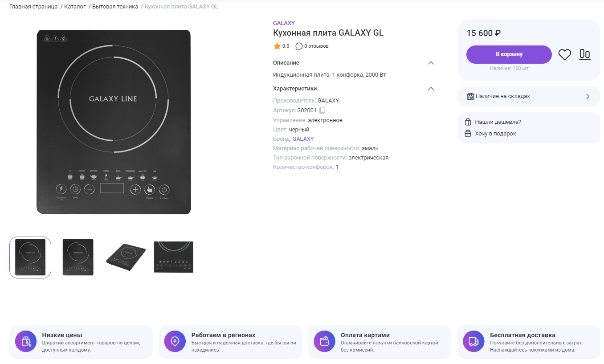The height and width of the screenshot is (364, 604).
Task: Click the warehouse store icon
Action: pyautogui.click(x=470, y=96)
